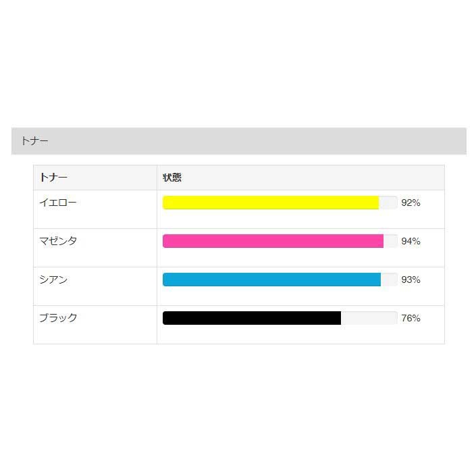Click the 92% yellow toner value
The width and height of the screenshot is (476, 476).
411,203
